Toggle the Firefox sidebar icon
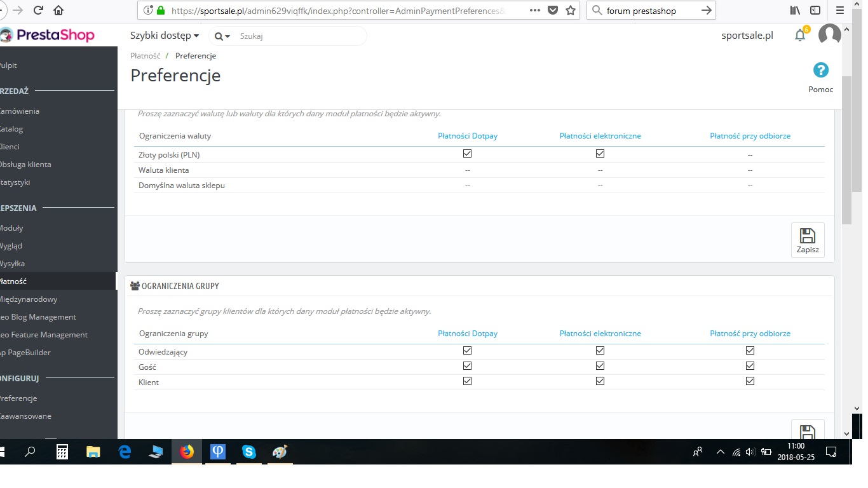868x488 pixels. [x=815, y=10]
